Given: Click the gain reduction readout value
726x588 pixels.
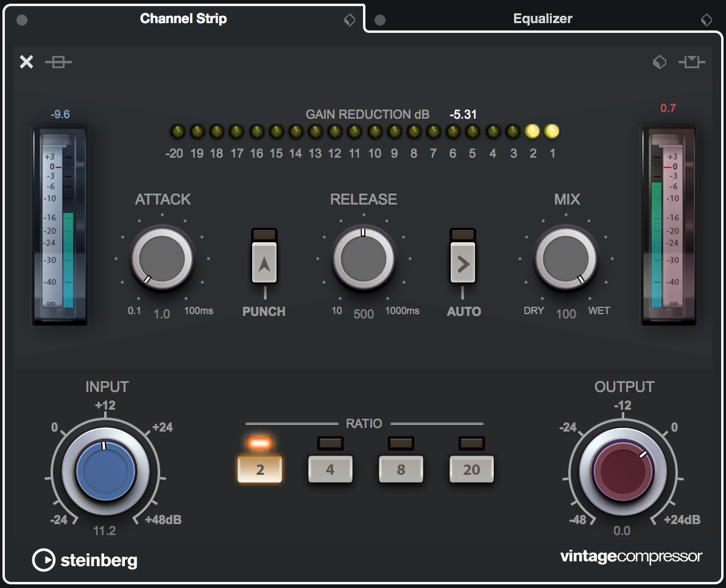Looking at the screenshot, I should tap(463, 114).
